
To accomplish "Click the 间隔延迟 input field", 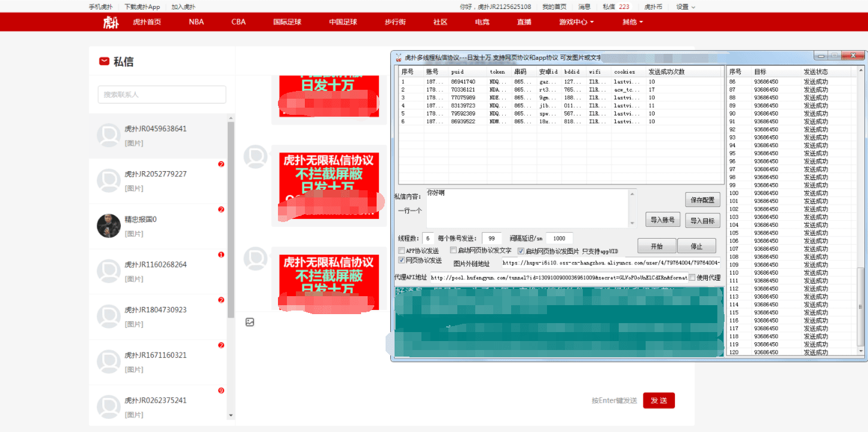I will point(559,238).
